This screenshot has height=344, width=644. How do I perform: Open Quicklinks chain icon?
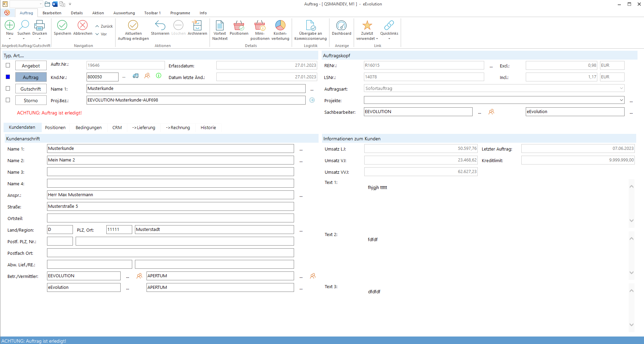[389, 25]
